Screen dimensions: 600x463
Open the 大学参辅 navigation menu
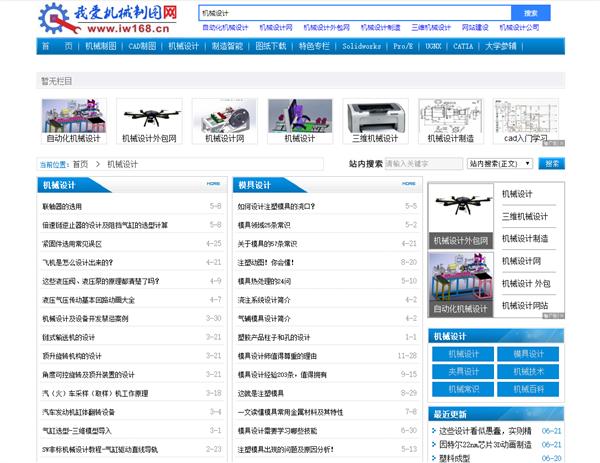tap(501, 46)
